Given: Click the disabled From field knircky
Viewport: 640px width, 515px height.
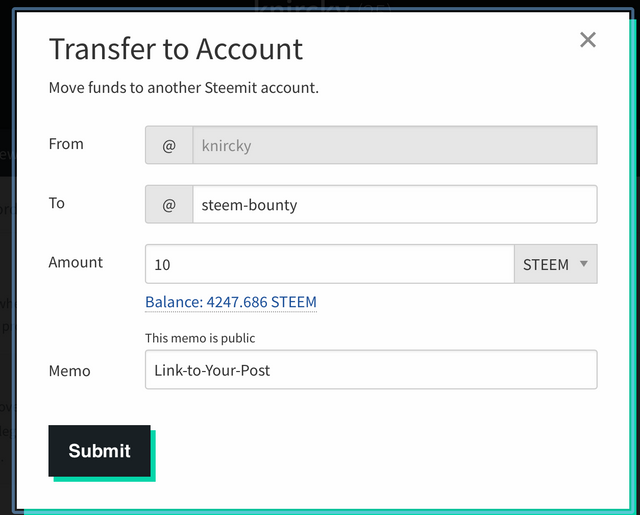Looking at the screenshot, I should (x=395, y=145).
